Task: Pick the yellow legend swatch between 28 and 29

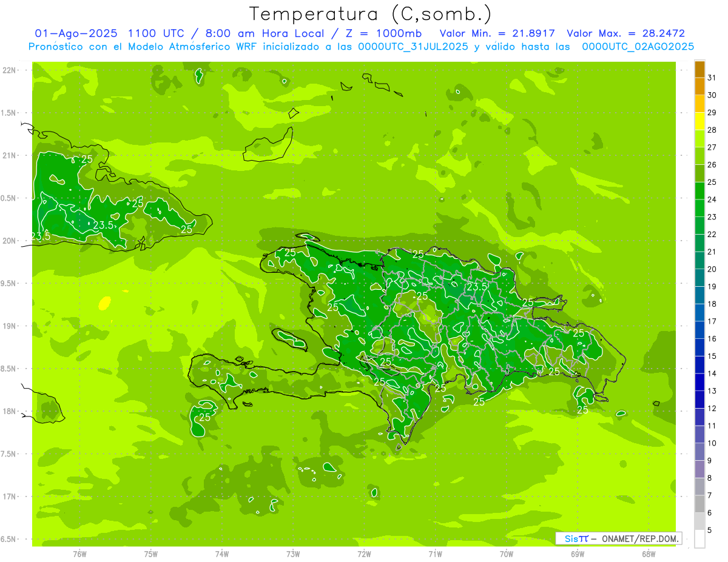Action: coord(700,121)
